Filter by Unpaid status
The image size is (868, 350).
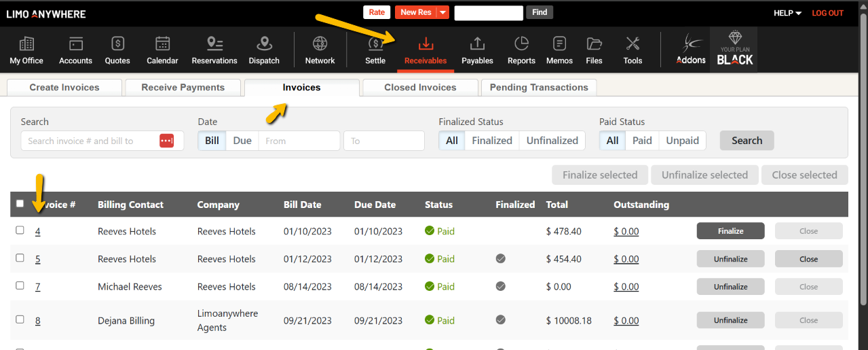682,141
